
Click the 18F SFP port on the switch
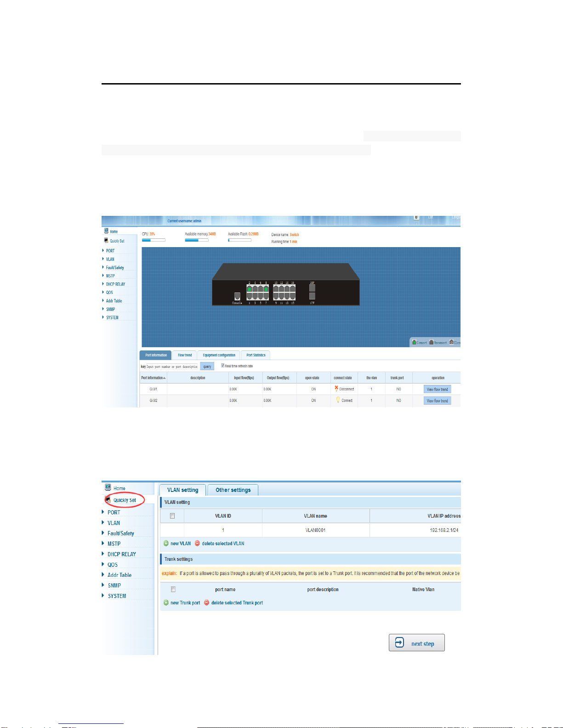tap(312, 288)
